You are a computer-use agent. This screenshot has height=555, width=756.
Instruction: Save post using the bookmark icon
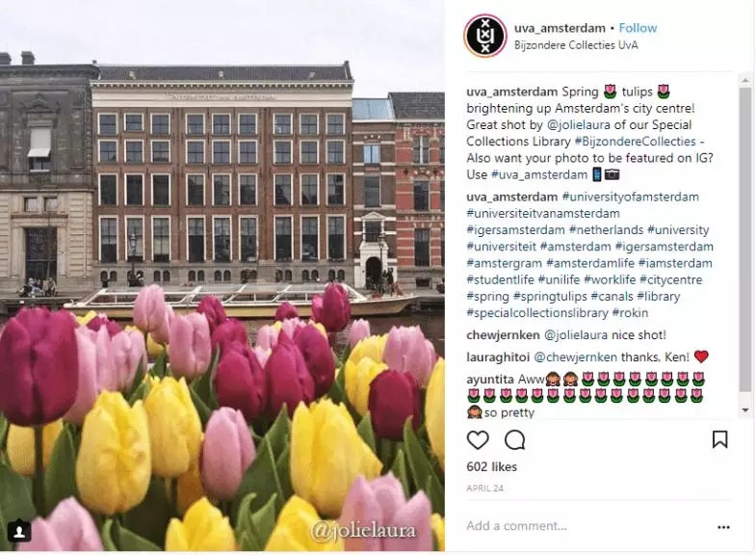pos(719,439)
